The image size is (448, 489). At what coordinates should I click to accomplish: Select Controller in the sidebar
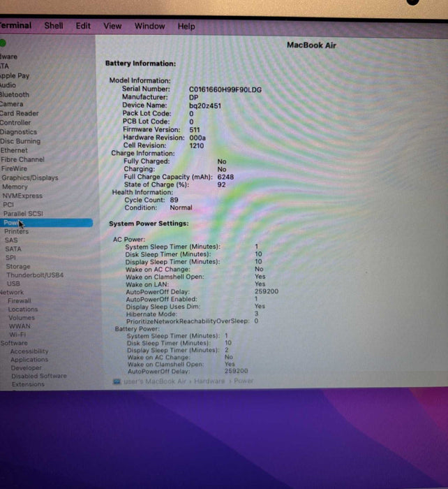coord(15,122)
